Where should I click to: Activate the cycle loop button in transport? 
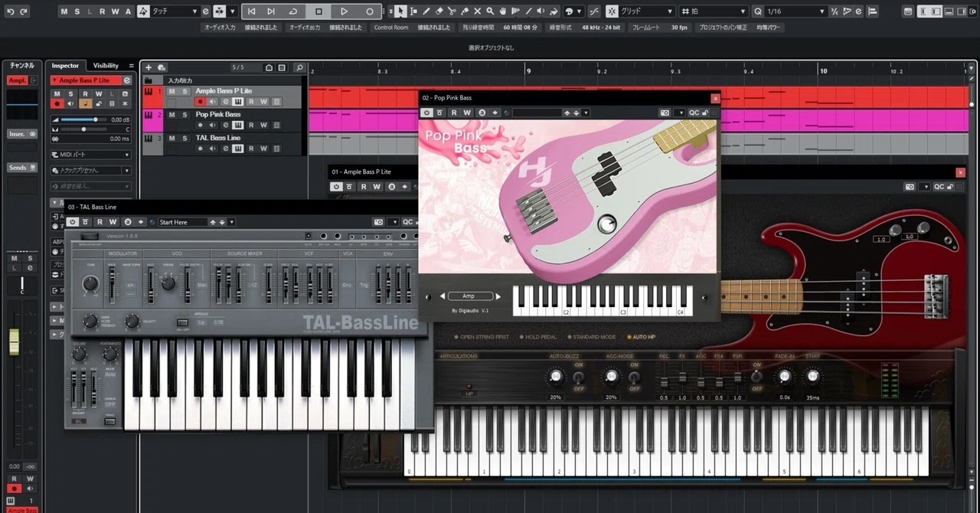(294, 11)
